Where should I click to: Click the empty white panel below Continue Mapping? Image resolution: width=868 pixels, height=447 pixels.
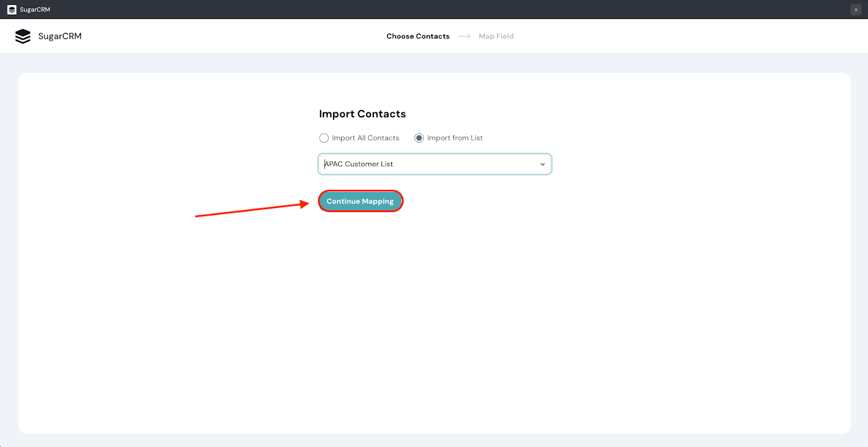(x=434, y=325)
